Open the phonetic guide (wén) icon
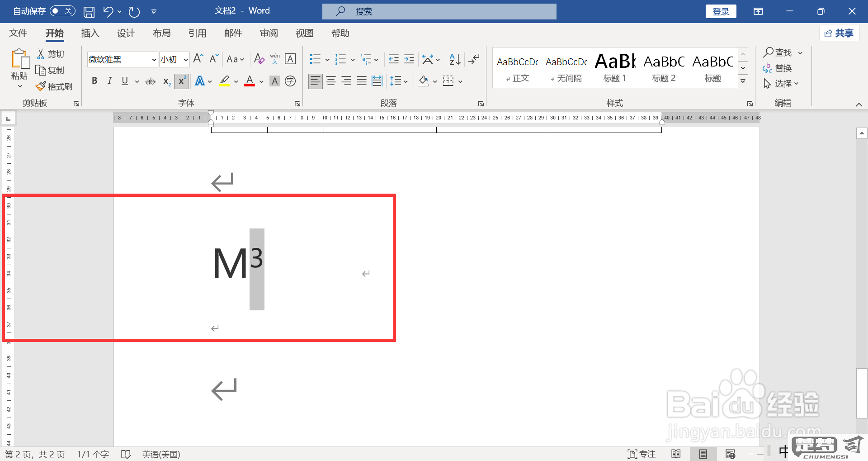The image size is (868, 461). tap(275, 59)
